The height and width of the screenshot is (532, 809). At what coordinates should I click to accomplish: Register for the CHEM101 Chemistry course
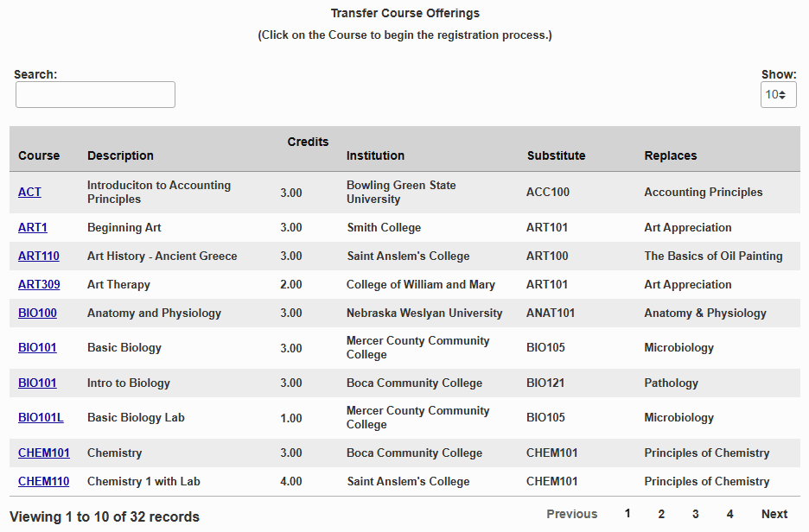coord(44,453)
